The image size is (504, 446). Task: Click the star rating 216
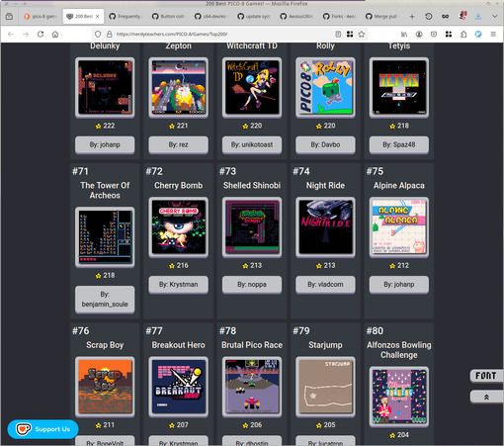[x=178, y=265]
